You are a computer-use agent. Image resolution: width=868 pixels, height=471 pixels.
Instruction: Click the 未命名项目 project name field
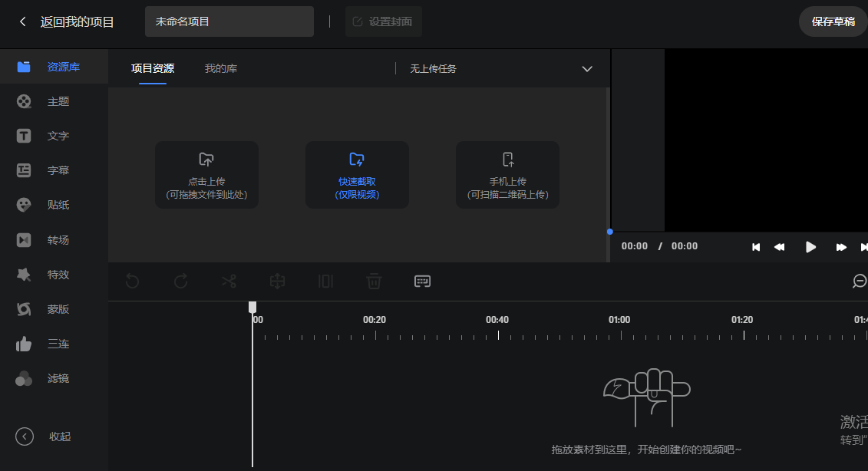(x=229, y=21)
